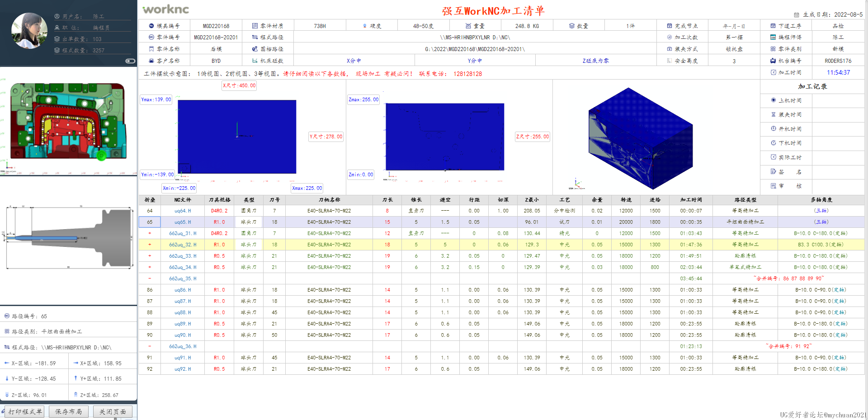Expand the 662uq_31.H group row
868x420 pixels.
150,233
